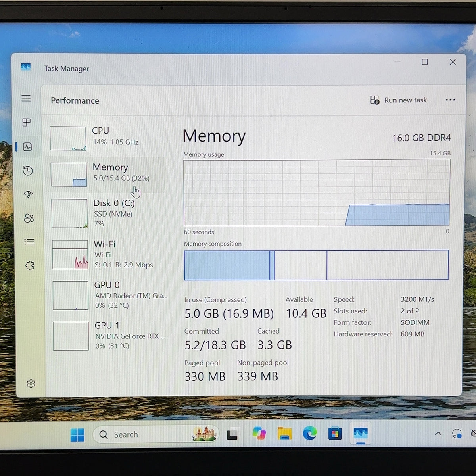
Task: Click Run new task button
Action: tap(399, 100)
